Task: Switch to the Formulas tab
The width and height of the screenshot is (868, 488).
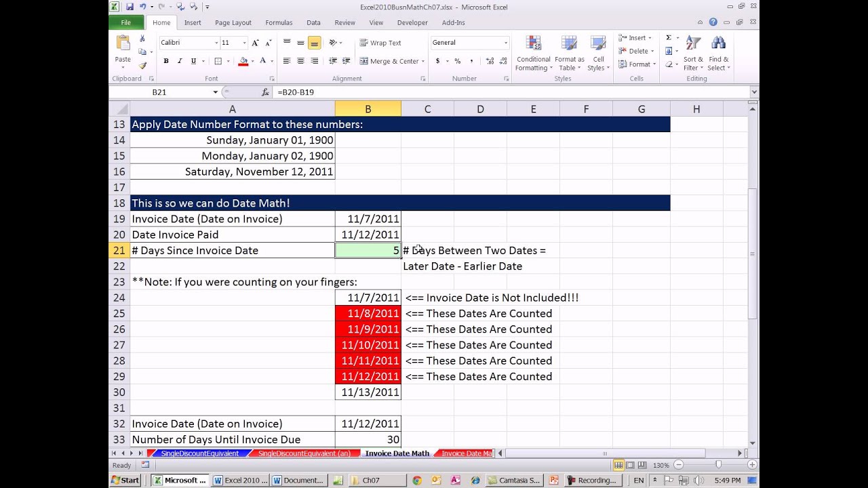Action: [279, 22]
